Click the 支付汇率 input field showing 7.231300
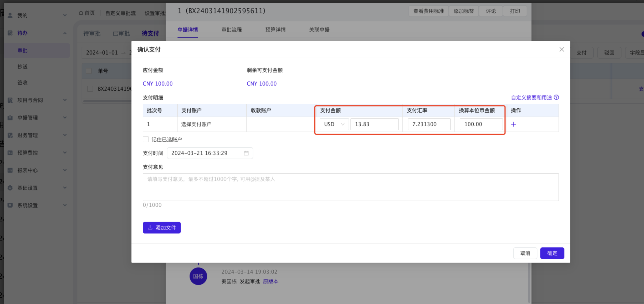Image resolution: width=644 pixels, height=304 pixels. pyautogui.click(x=429, y=124)
